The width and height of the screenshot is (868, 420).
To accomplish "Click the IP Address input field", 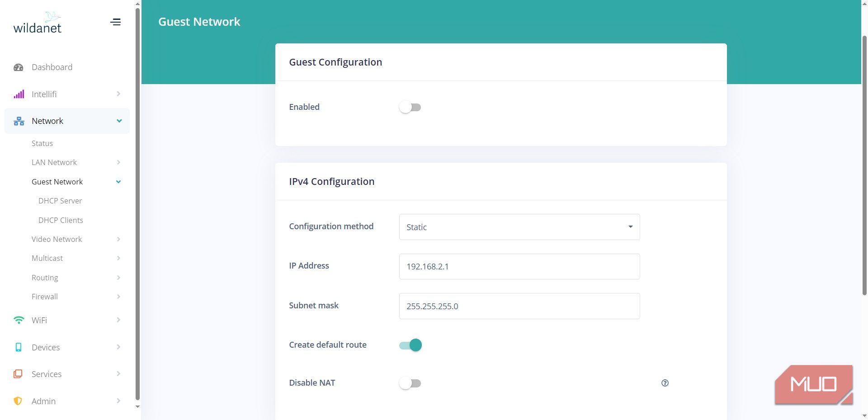I will (x=519, y=266).
